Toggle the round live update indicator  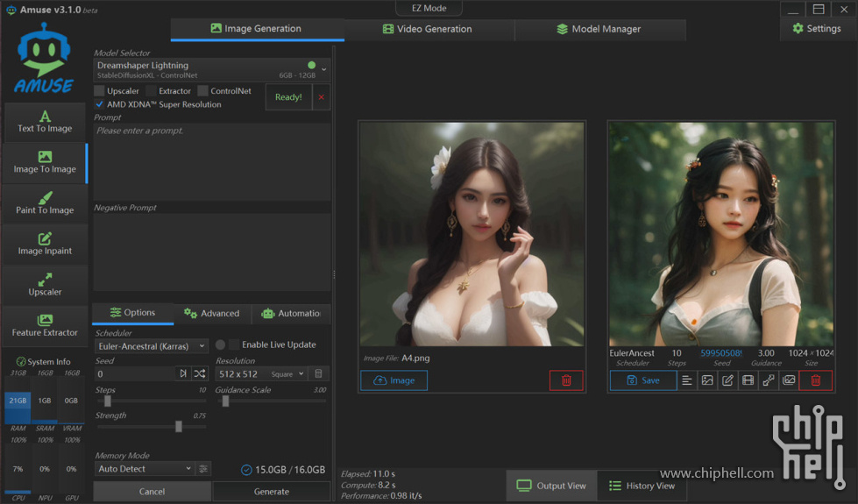[x=220, y=344]
